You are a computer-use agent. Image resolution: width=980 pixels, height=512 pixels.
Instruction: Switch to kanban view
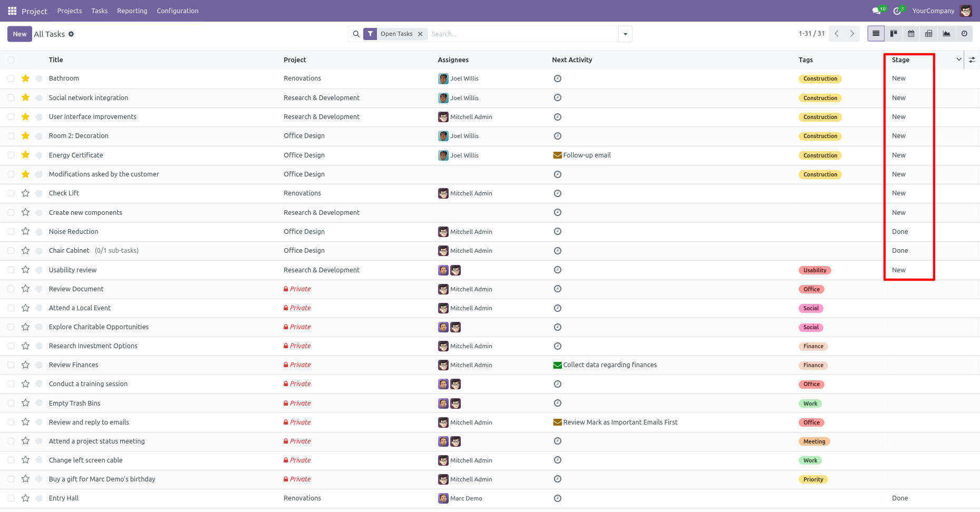pos(894,34)
